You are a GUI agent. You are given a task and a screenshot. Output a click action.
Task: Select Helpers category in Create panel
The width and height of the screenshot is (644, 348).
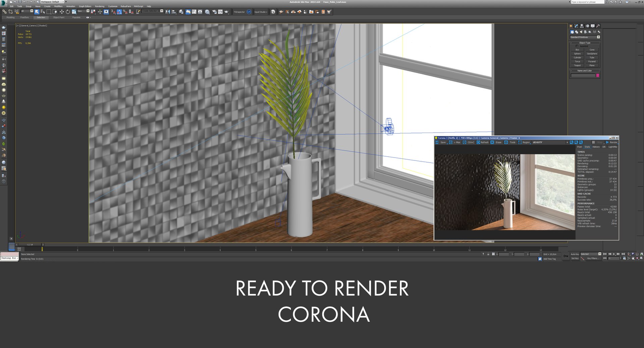[x=590, y=32]
